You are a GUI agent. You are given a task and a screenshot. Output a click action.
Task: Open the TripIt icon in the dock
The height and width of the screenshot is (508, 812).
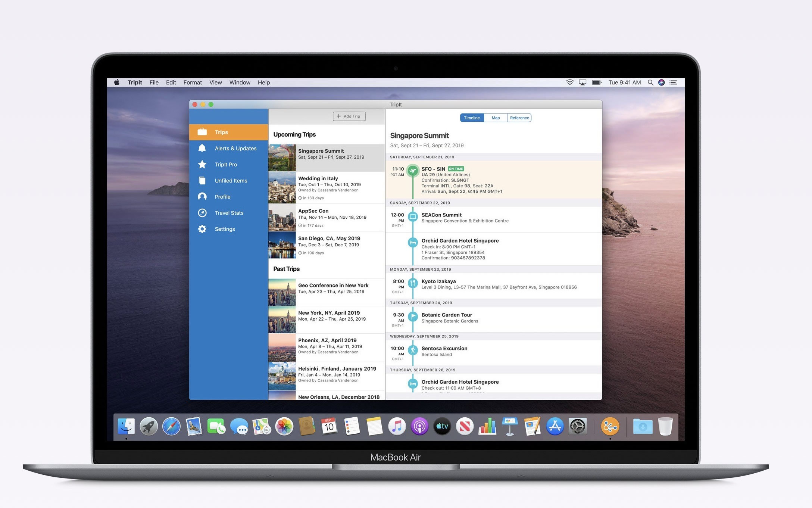[x=610, y=426]
